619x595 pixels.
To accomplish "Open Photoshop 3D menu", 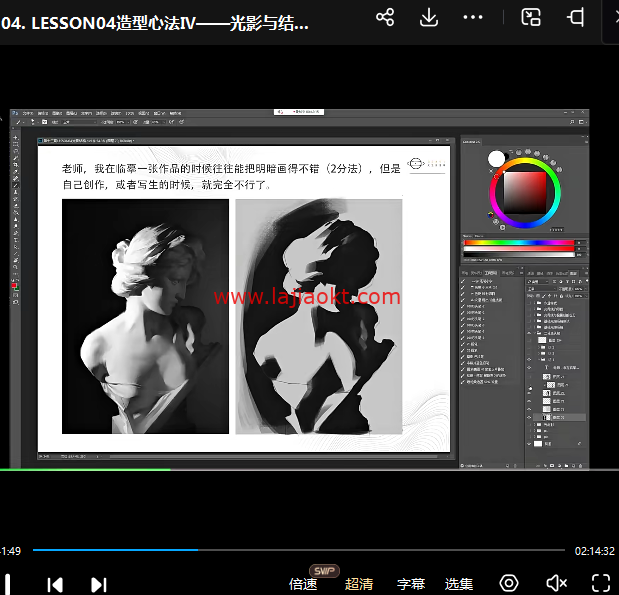I will [x=130, y=113].
